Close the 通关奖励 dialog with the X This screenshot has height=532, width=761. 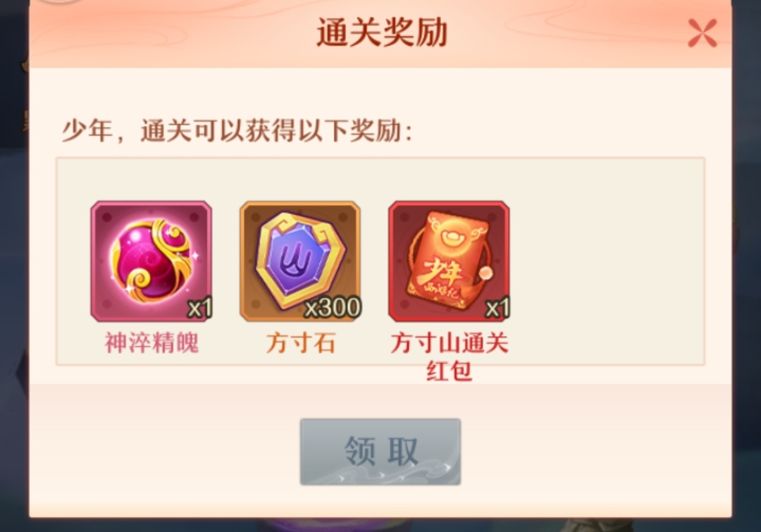click(703, 33)
